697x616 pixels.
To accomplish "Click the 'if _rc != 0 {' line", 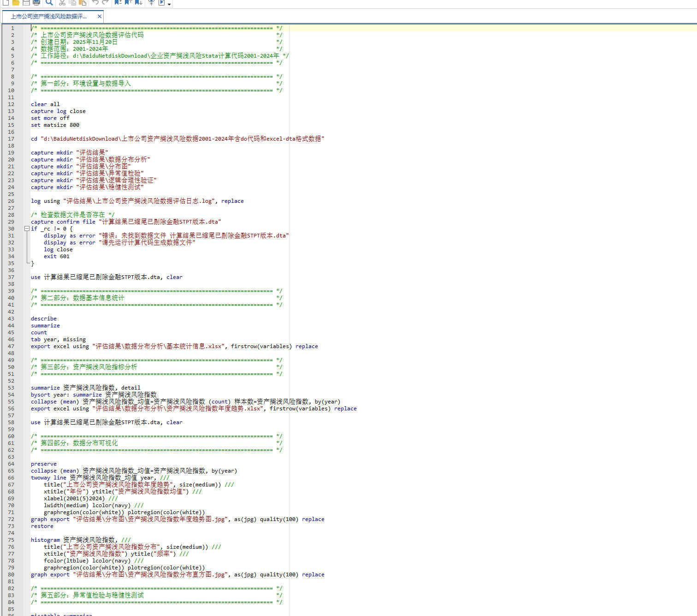I will (52, 229).
